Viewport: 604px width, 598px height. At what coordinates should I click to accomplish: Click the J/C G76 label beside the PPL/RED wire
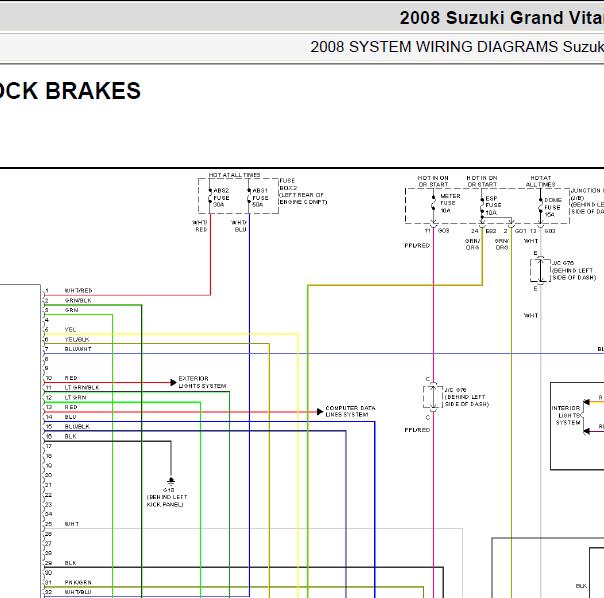[467, 397]
